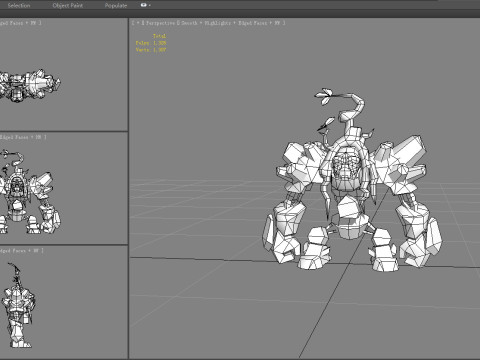Viewport: 480px width, 360px height.
Task: Open dropdown arrow beside ribbon toggle icon
Action: pyautogui.click(x=150, y=5)
